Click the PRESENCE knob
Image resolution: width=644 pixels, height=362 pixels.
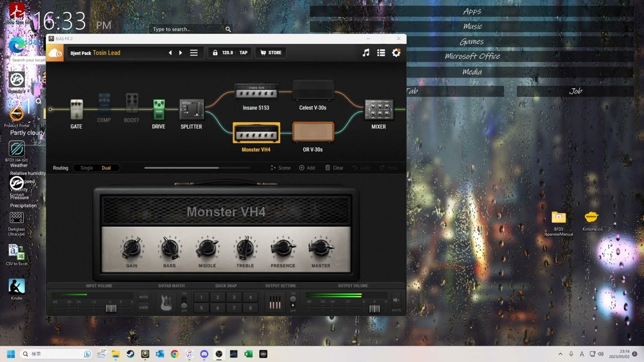(283, 247)
